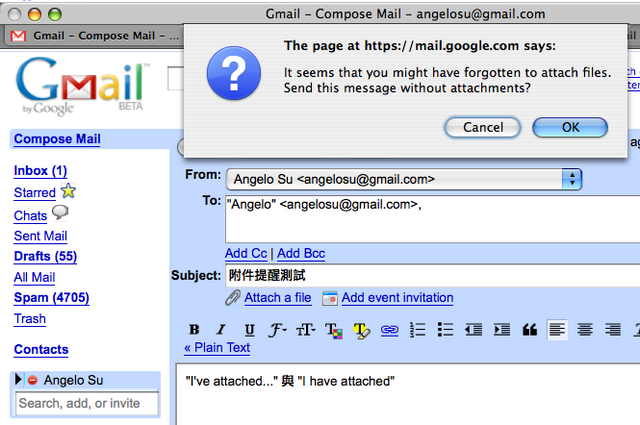Click the chat Search, add, or invite box

[87, 403]
